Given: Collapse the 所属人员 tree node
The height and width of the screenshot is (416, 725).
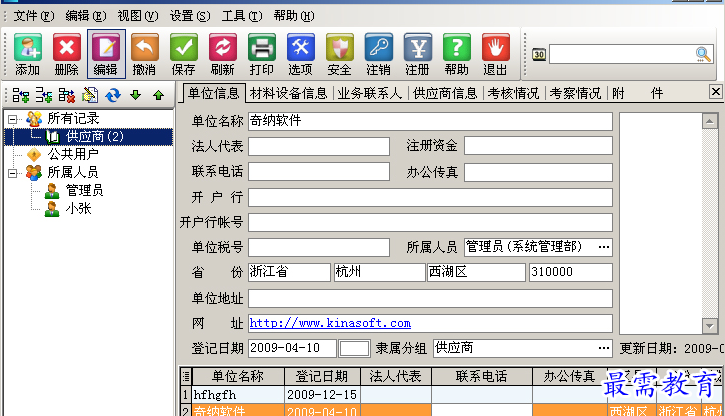Looking at the screenshot, I should 12,173.
